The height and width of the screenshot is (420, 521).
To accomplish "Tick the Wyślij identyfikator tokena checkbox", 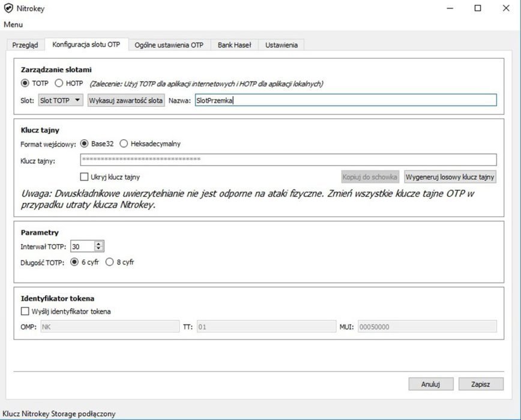I will 25,311.
